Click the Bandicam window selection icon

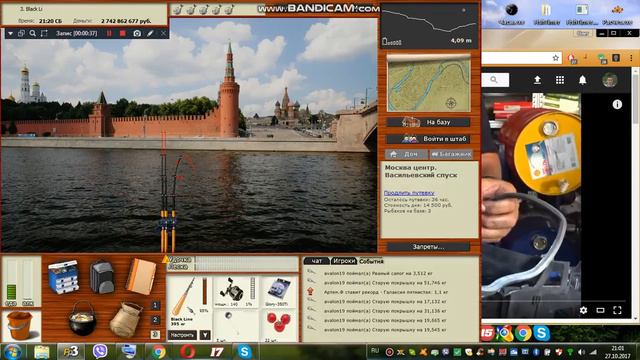tap(21, 33)
